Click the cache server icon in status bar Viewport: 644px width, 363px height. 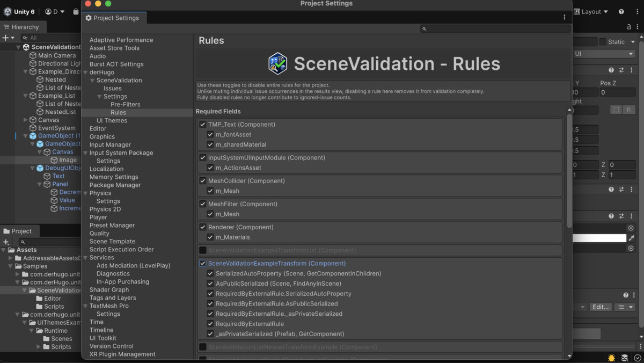(625, 358)
